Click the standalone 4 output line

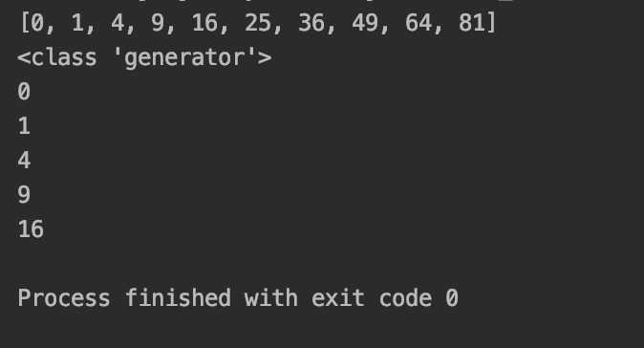(x=24, y=161)
